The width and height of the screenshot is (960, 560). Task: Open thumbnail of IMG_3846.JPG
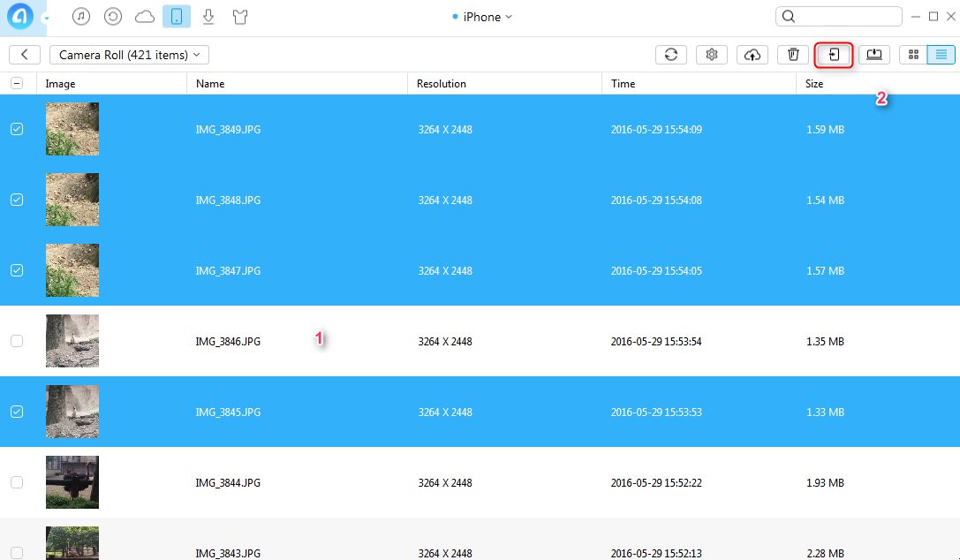72,341
